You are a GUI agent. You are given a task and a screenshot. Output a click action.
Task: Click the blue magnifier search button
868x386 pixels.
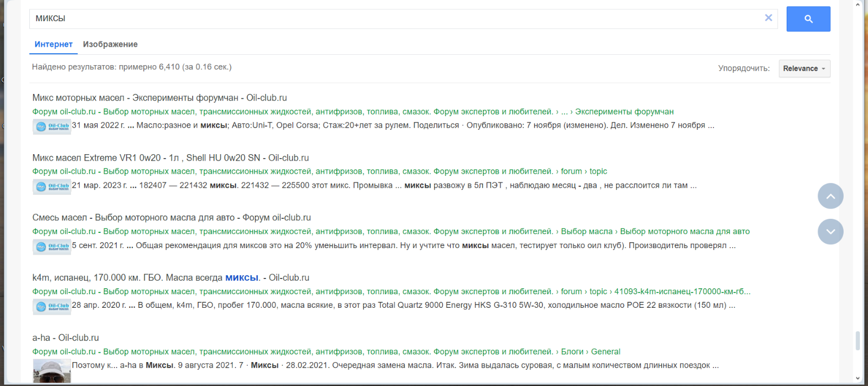(x=808, y=19)
